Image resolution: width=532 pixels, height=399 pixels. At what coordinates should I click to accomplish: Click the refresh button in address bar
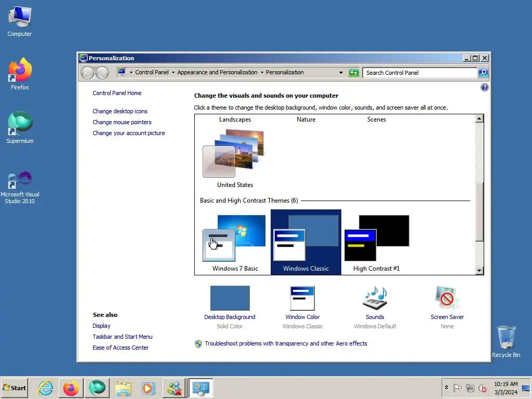point(353,73)
